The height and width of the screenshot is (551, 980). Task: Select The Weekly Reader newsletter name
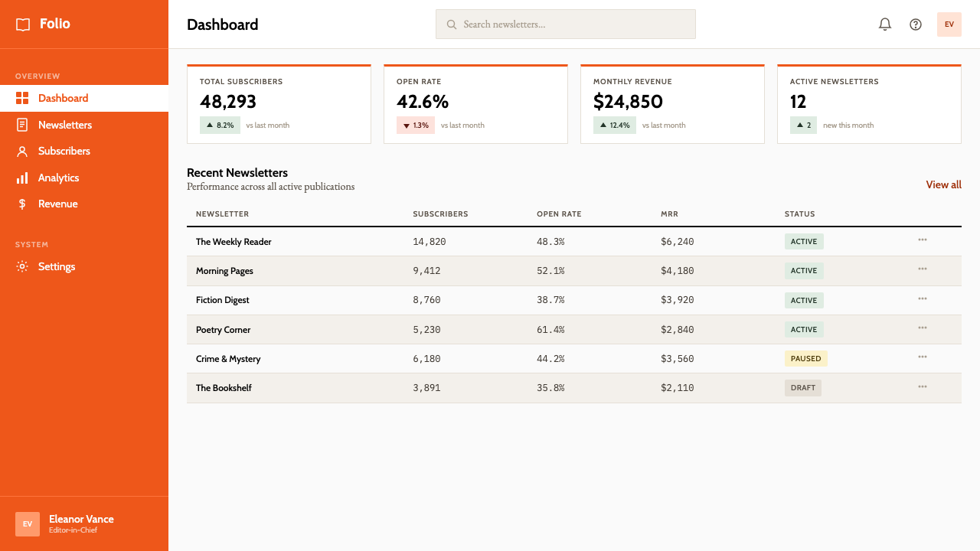(x=234, y=242)
